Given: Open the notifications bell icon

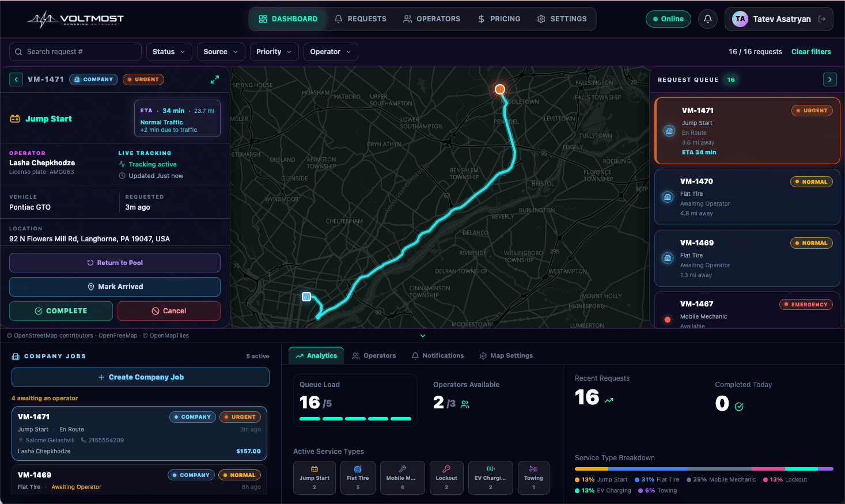Looking at the screenshot, I should coord(708,19).
